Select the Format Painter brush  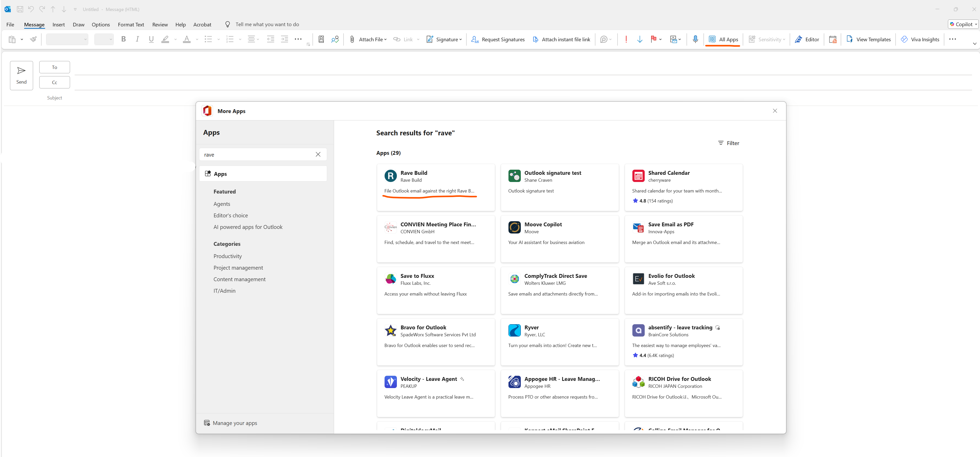33,39
